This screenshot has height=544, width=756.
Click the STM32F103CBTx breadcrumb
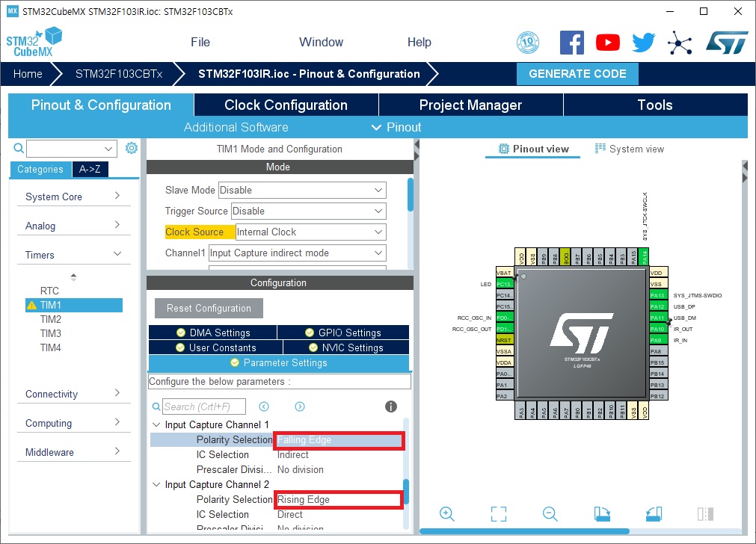coord(119,74)
